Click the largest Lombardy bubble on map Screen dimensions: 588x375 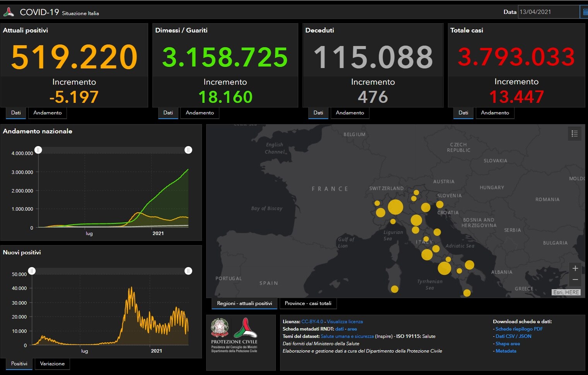(395, 207)
